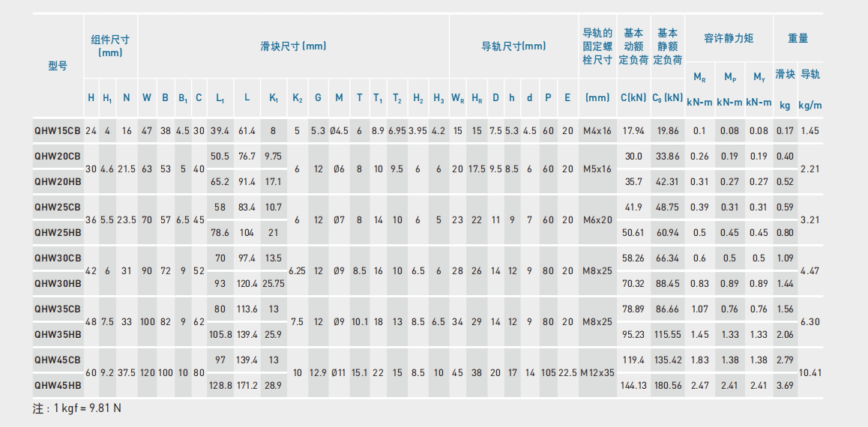This screenshot has width=868, height=427.
Task: Click the 105 P value cell
Action: (548, 373)
